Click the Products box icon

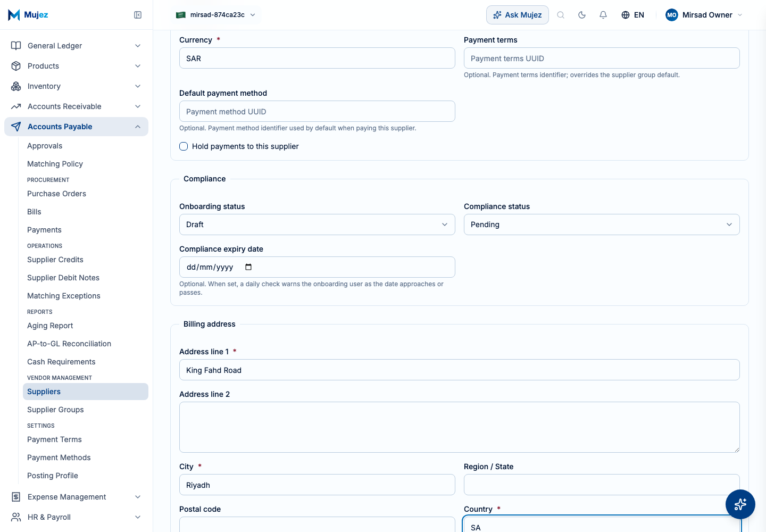16,66
